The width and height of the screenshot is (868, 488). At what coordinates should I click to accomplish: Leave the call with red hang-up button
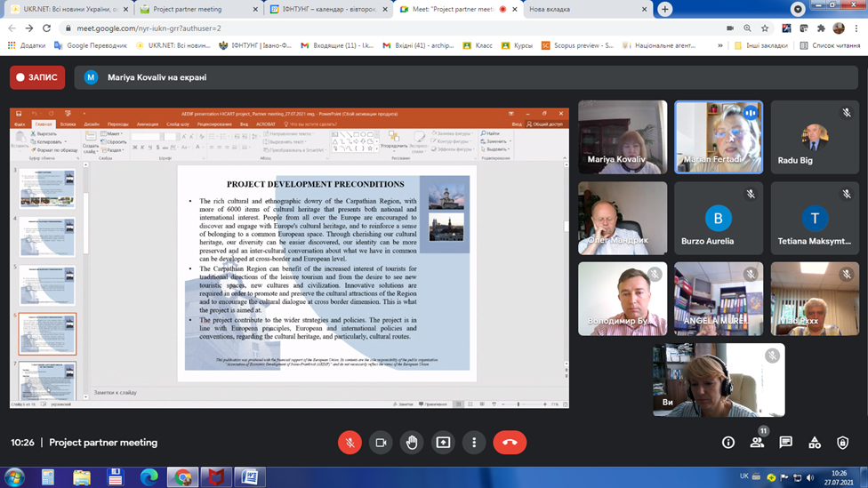pyautogui.click(x=510, y=443)
